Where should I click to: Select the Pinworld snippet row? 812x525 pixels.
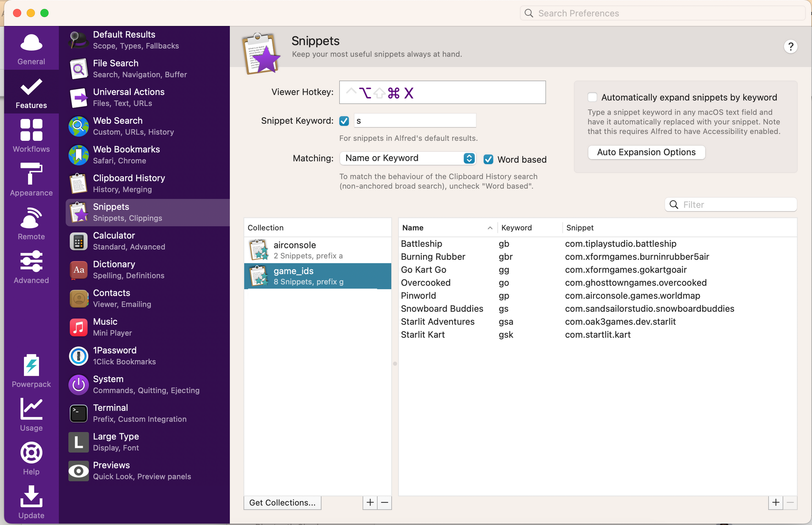pos(598,296)
